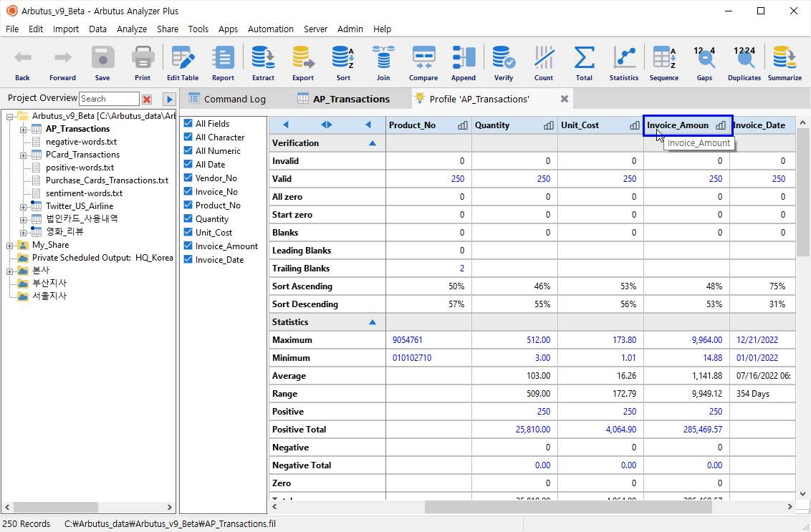Screen dimensions: 811x532
Task: Expand the 법인카드_사용내역 tree node
Action: pyautogui.click(x=23, y=220)
